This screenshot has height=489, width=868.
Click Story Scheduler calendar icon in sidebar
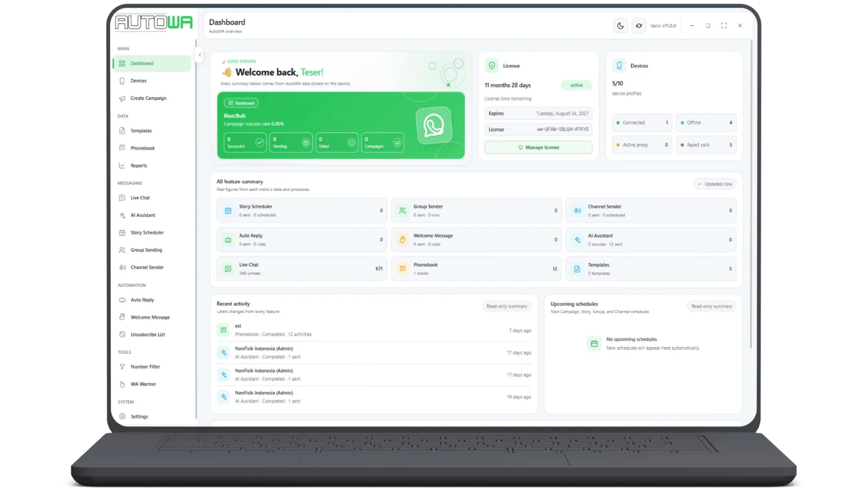coord(122,233)
